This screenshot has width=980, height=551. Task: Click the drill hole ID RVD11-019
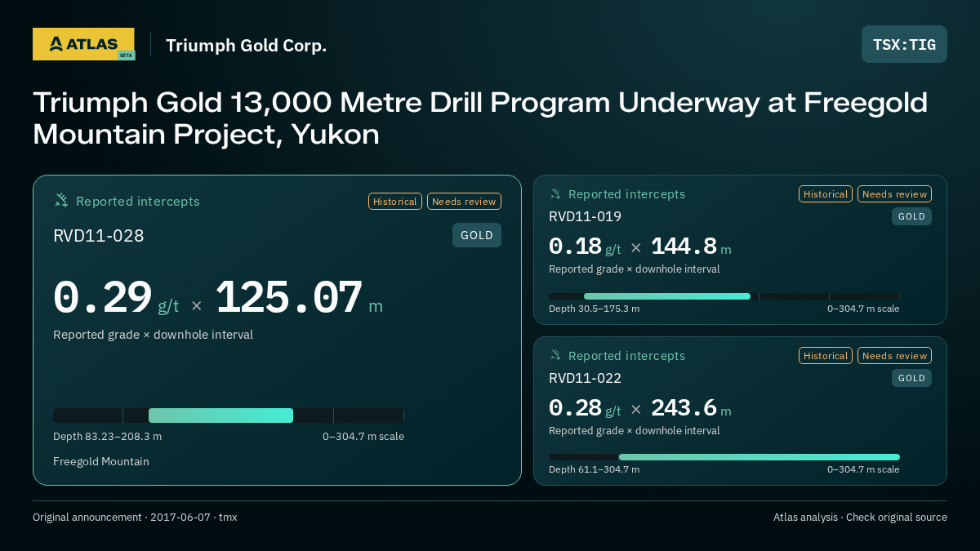585,217
